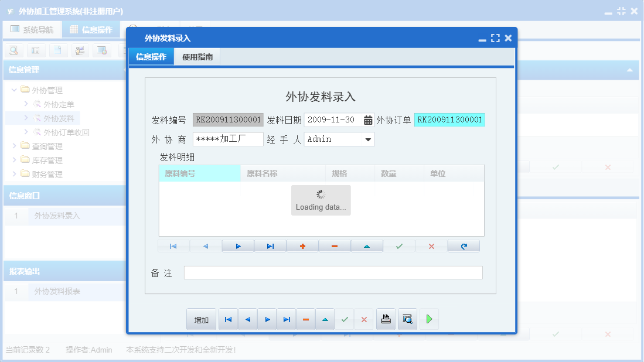This screenshot has height=362, width=644.
Task: Open print preview with magnifier icon
Action: pos(407,319)
